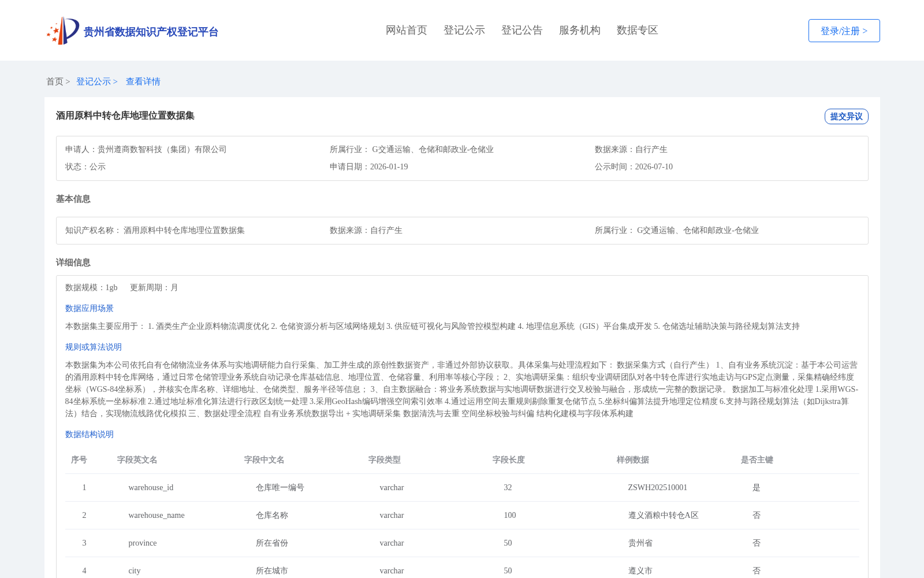This screenshot has height=578, width=924.
Task: Click the 仓库名称 cell
Action: coord(272,515)
